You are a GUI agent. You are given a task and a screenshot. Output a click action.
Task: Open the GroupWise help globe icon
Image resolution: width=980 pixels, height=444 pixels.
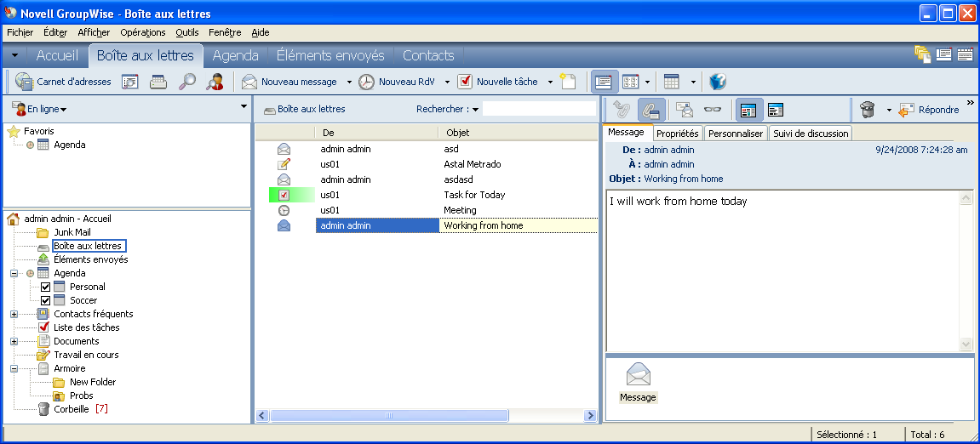[718, 82]
